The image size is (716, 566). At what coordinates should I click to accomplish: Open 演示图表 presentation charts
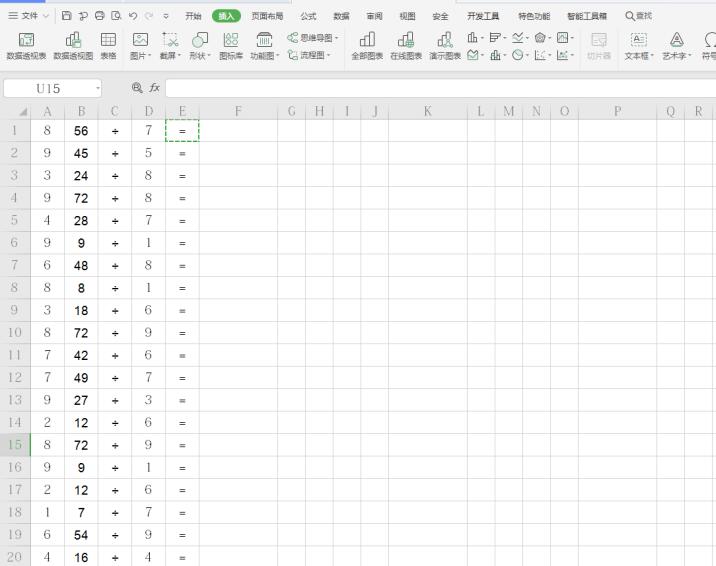pyautogui.click(x=445, y=46)
